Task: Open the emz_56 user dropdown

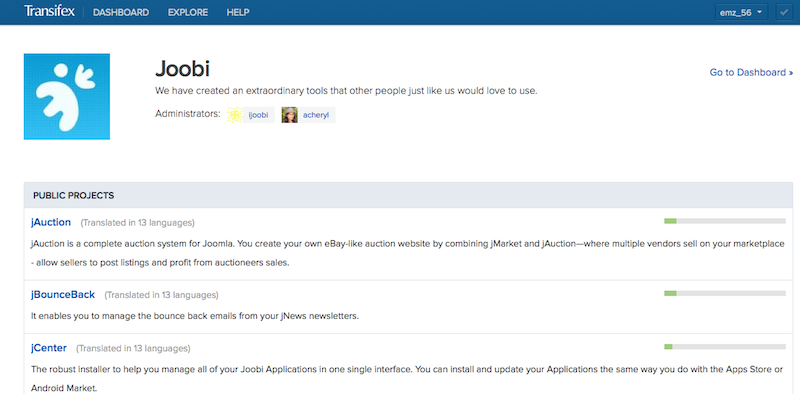Action: pos(741,12)
